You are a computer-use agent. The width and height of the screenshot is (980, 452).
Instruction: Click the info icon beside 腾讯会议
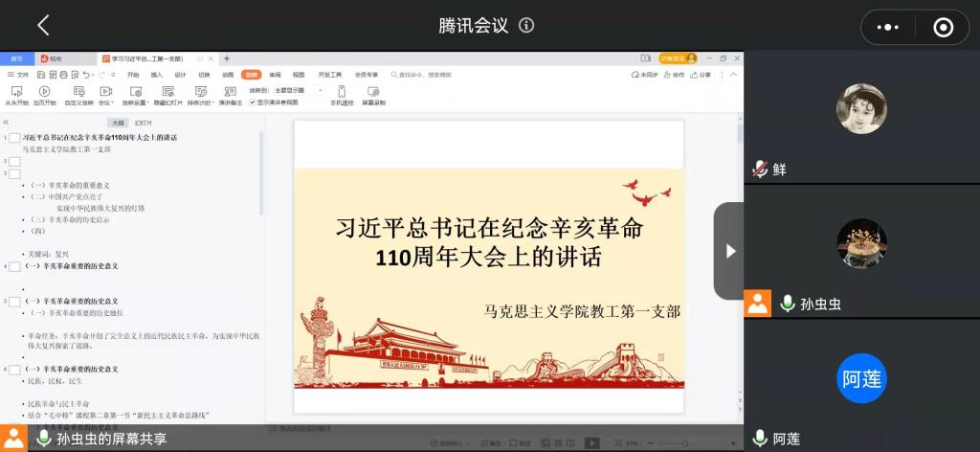pyautogui.click(x=526, y=26)
